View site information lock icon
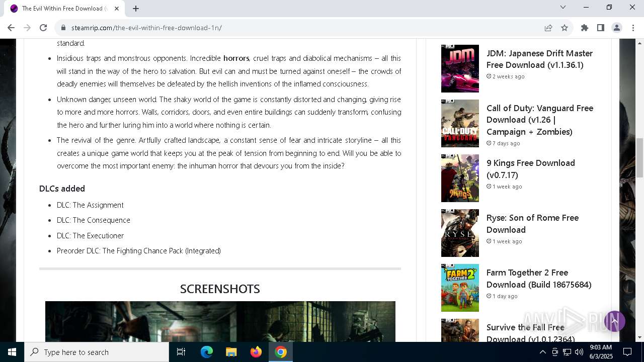Screen dimensions: 644x362 [63, 28]
